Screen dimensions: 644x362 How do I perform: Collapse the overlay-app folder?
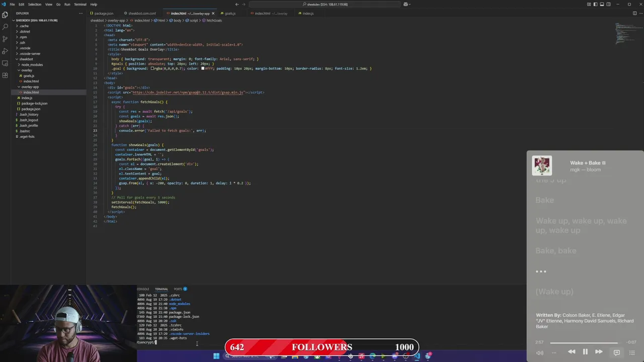click(x=30, y=86)
